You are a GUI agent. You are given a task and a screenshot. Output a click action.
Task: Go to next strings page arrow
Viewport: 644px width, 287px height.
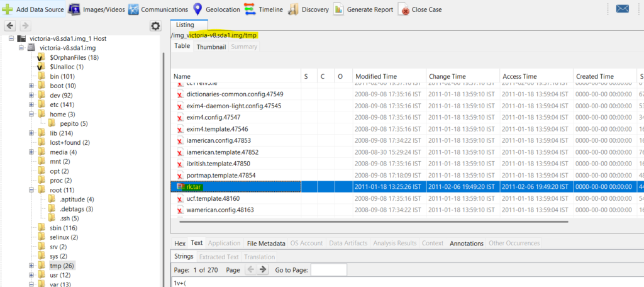[263, 270]
